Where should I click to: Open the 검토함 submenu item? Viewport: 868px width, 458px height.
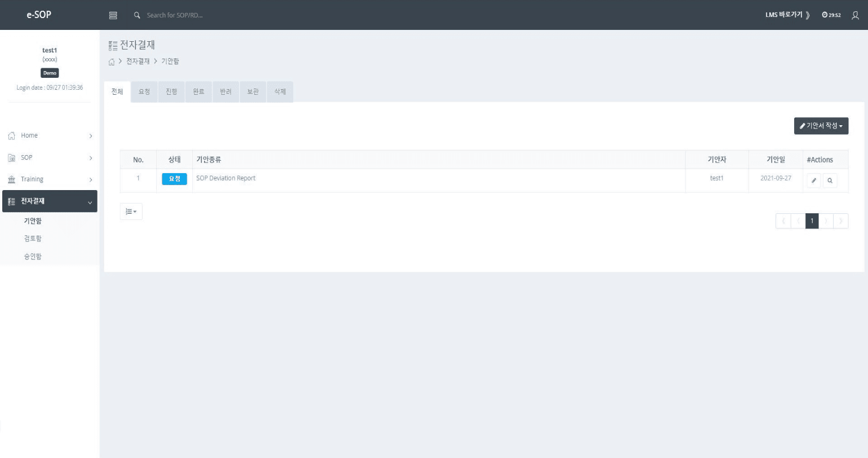(33, 239)
